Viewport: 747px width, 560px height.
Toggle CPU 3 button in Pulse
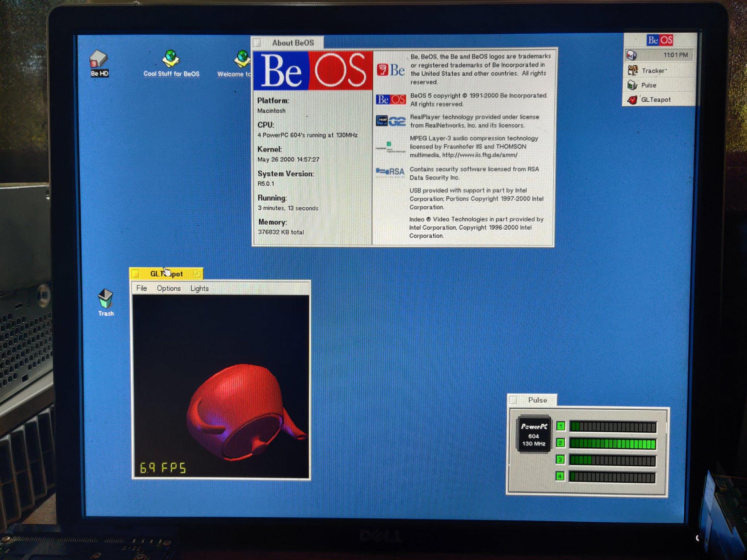point(560,459)
